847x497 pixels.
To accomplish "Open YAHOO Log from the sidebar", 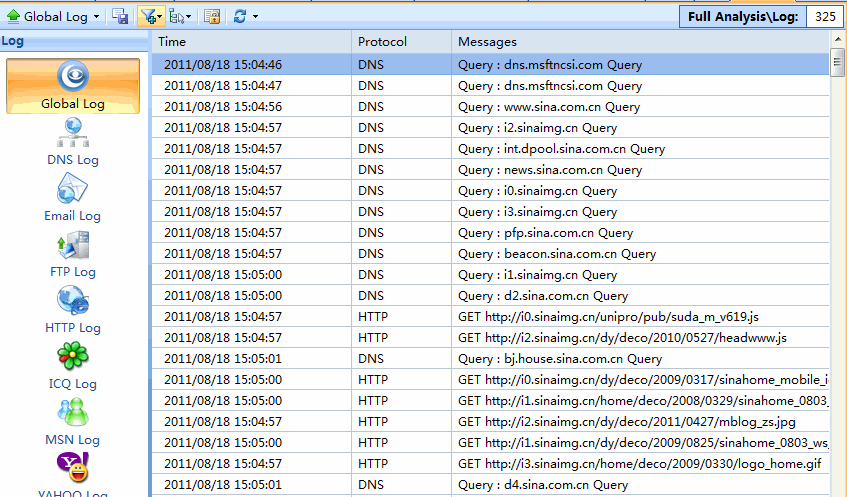I will pos(73,475).
